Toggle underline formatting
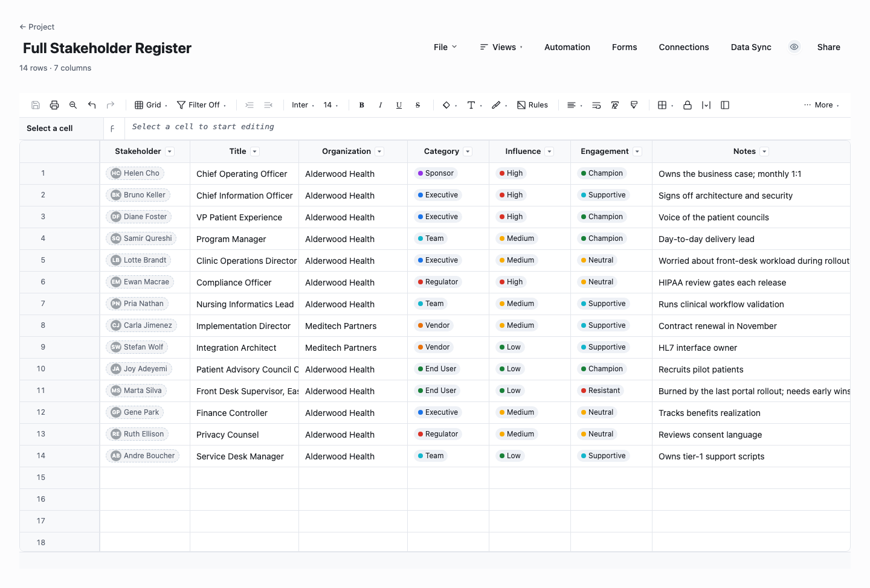 [399, 105]
